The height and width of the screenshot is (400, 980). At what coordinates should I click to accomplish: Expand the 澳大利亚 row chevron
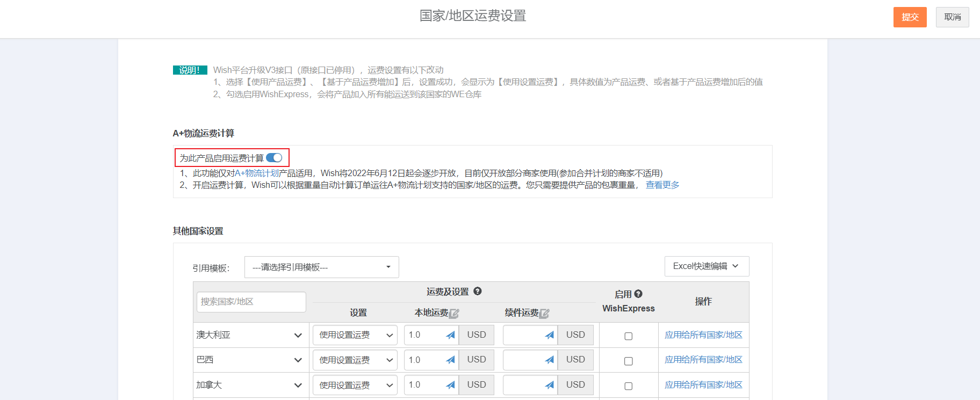[298, 335]
